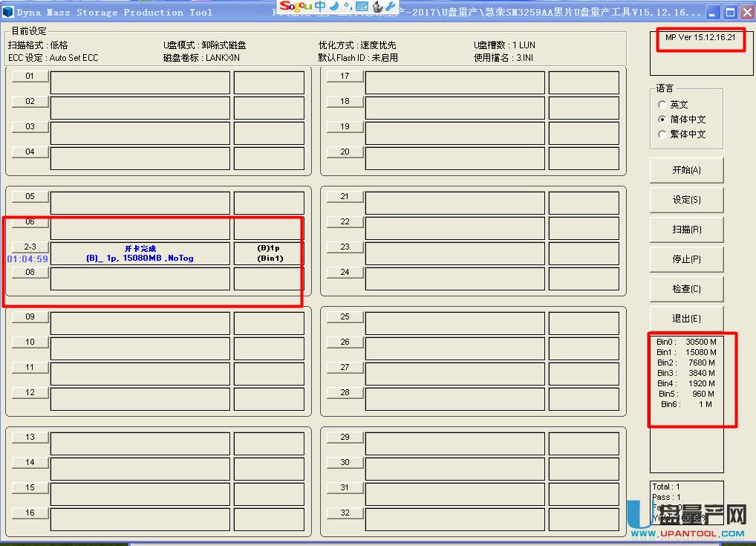Image resolution: width=756 pixels, height=546 pixels.
Task: Open the Sogou soft keyboard icon
Action: [362, 6]
